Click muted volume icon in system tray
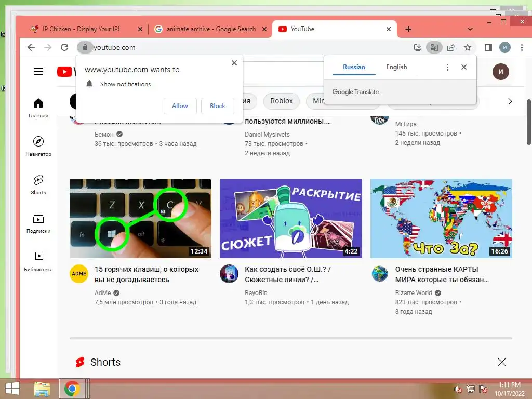 click(458, 389)
